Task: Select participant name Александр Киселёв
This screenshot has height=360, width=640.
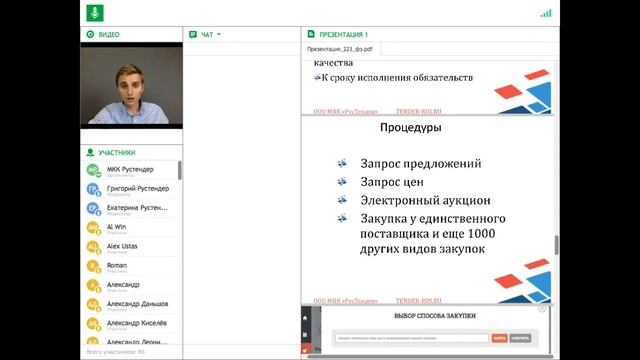Action: [137, 322]
